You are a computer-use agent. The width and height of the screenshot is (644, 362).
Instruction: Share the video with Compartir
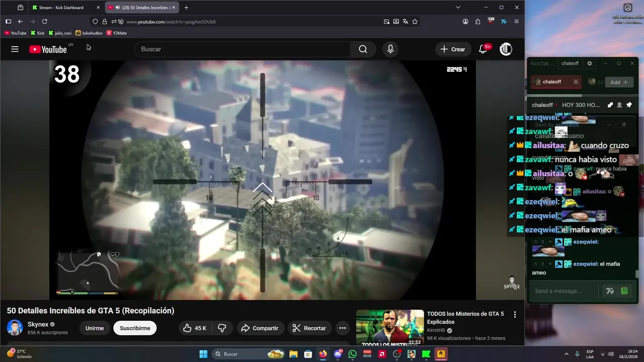click(x=260, y=328)
